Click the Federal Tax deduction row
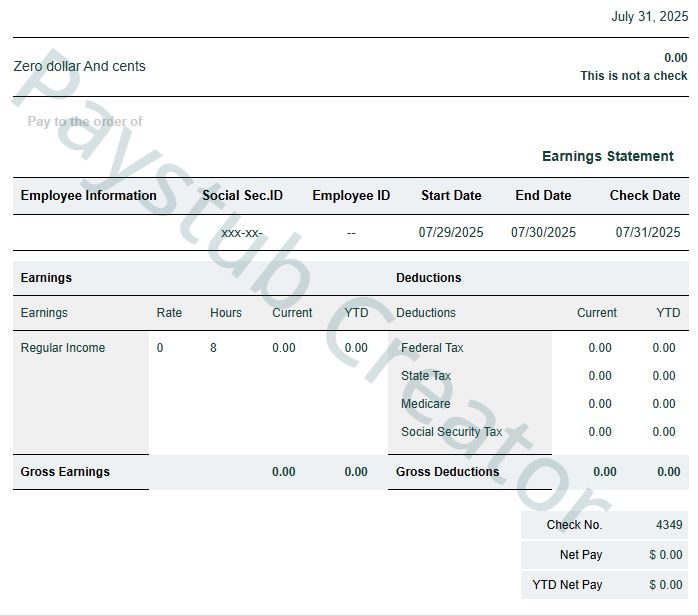Viewport: 698px width, 616px height. 432,348
